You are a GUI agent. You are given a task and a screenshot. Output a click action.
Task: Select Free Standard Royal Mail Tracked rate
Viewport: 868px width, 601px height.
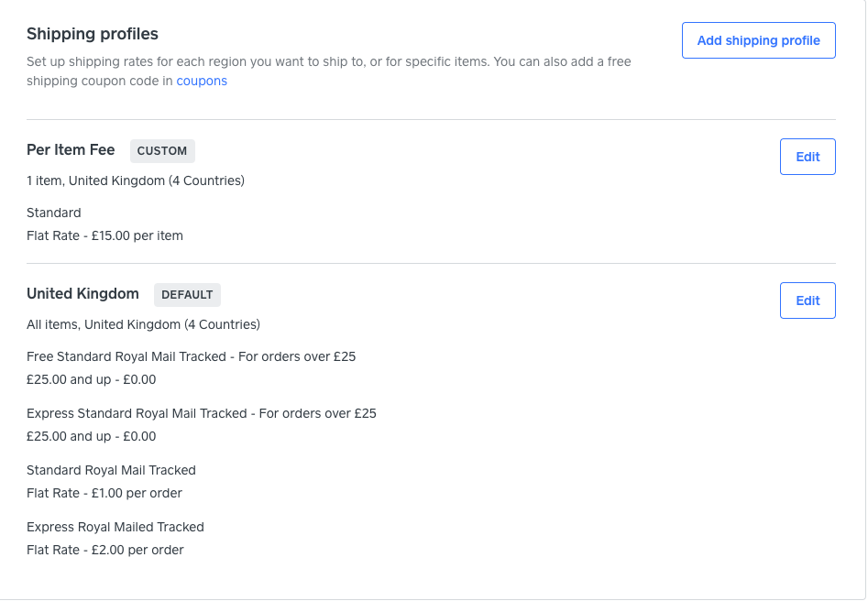coord(191,356)
